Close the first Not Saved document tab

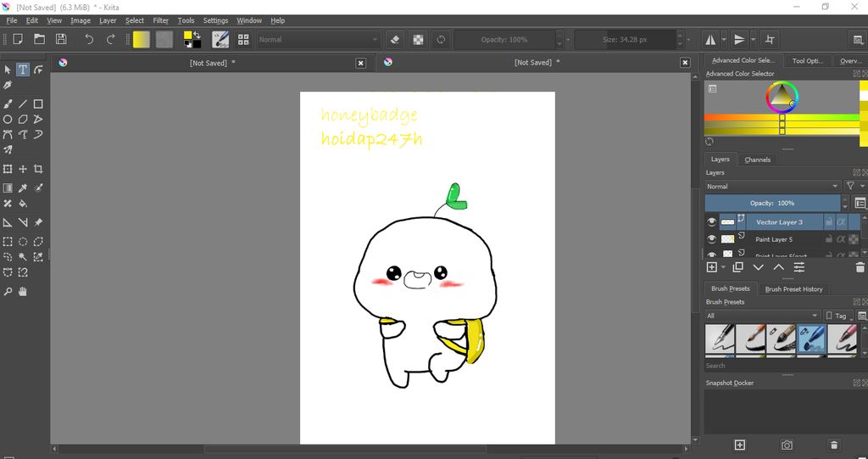360,63
